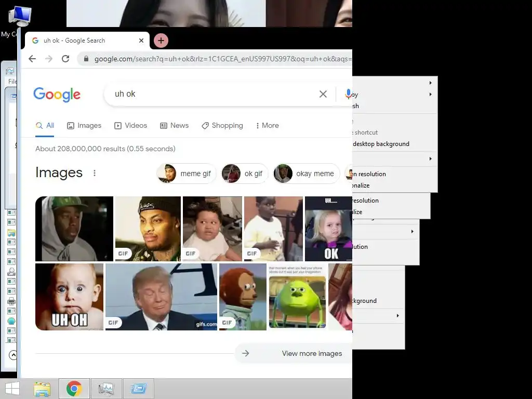
Task: Switch to the Videos search tab
Action: coord(130,126)
